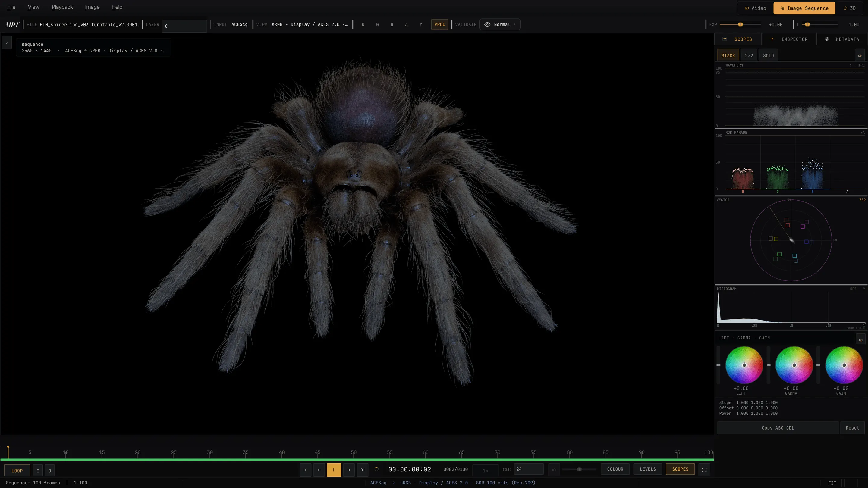Screen dimensions: 868x488
Task: Jump to last frame button
Action: pyautogui.click(x=363, y=470)
